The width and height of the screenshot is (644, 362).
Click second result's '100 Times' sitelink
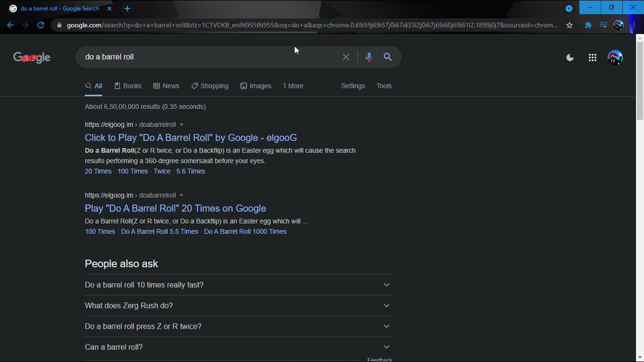(100, 232)
